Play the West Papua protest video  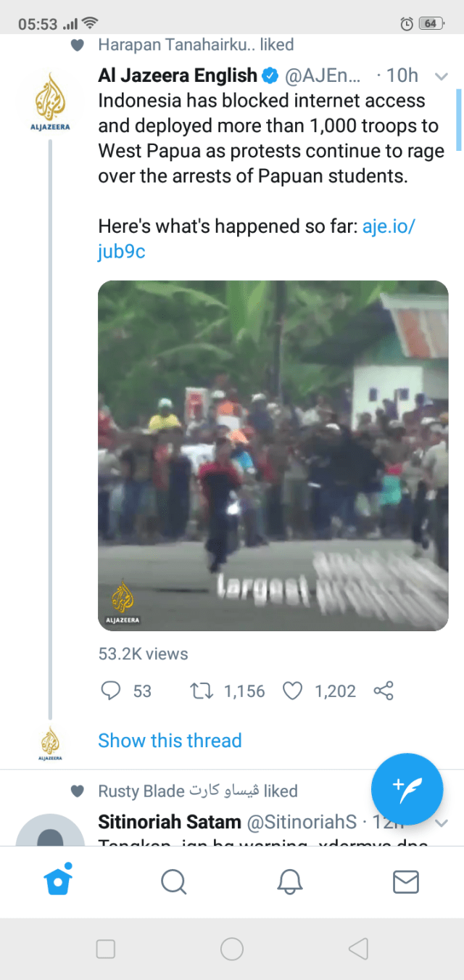coord(273,455)
